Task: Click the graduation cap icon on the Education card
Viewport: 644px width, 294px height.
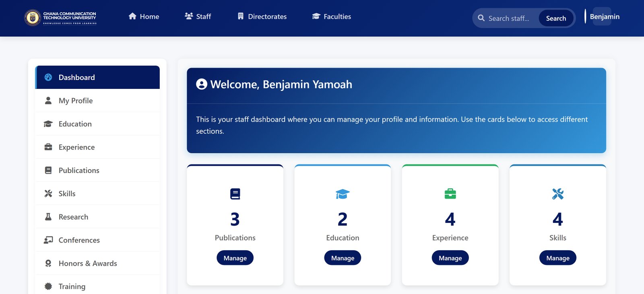Action: pyautogui.click(x=343, y=194)
